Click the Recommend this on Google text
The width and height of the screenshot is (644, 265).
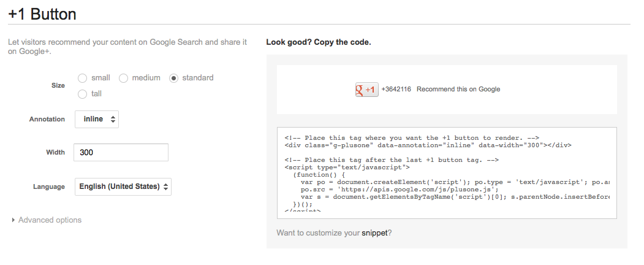pos(458,90)
